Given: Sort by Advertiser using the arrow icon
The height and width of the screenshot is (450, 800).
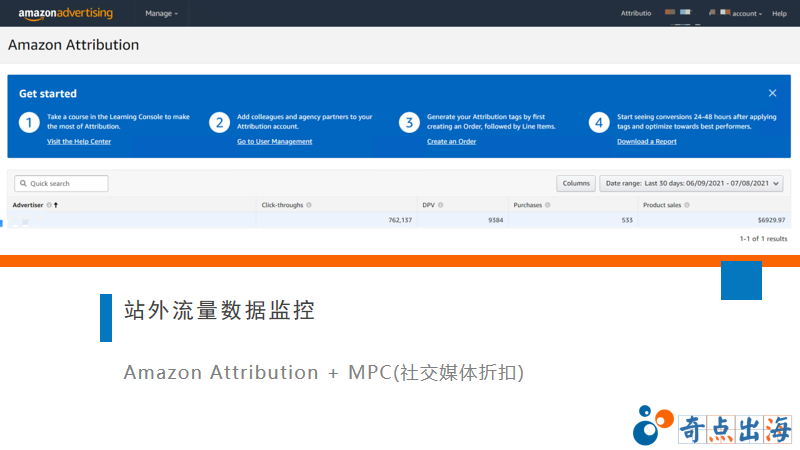Looking at the screenshot, I should coord(56,205).
